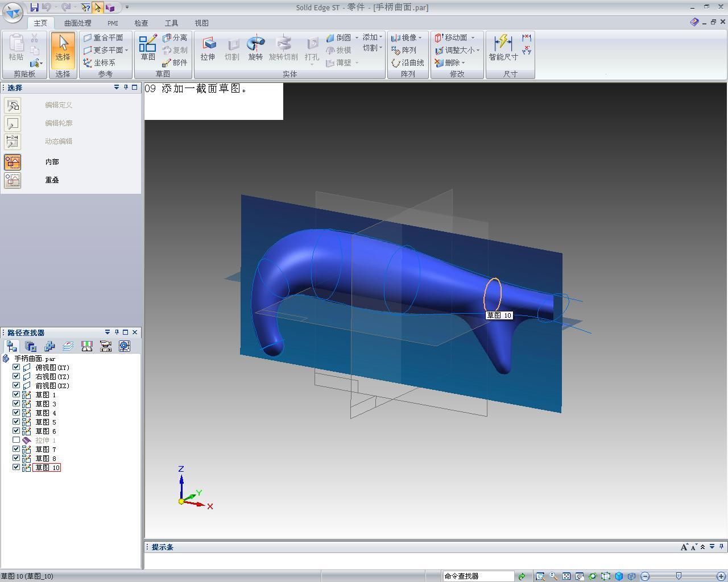
Task: Click the Fit view icon in status bar
Action: (566, 576)
